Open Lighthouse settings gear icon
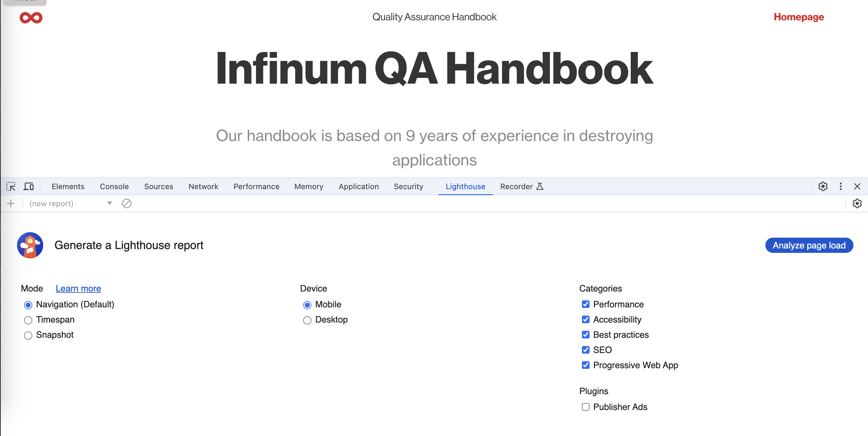The height and width of the screenshot is (436, 868). tap(857, 203)
